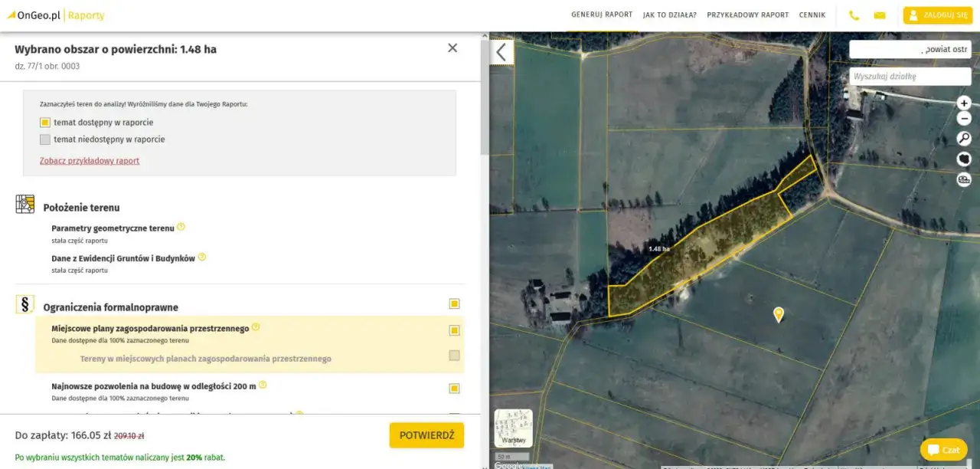Open the Zobacz przykładowy raport link
Viewport: 980px width, 469px height.
click(90, 161)
